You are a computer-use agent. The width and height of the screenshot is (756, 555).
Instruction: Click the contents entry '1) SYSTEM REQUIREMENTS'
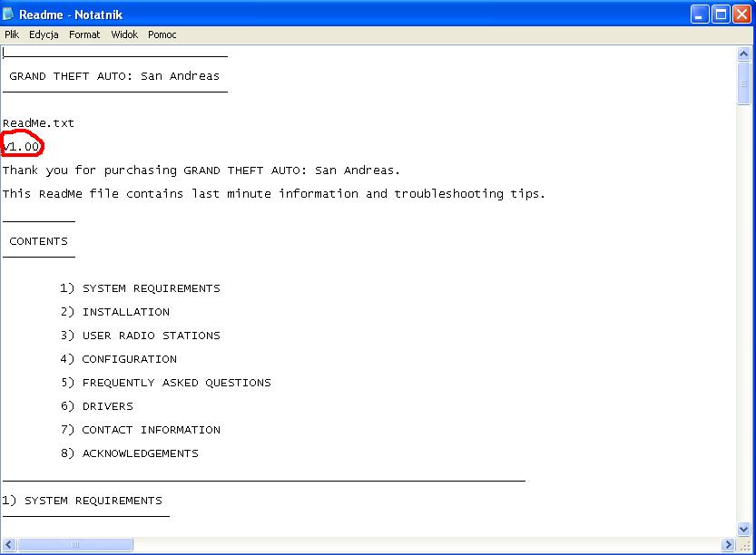click(141, 288)
